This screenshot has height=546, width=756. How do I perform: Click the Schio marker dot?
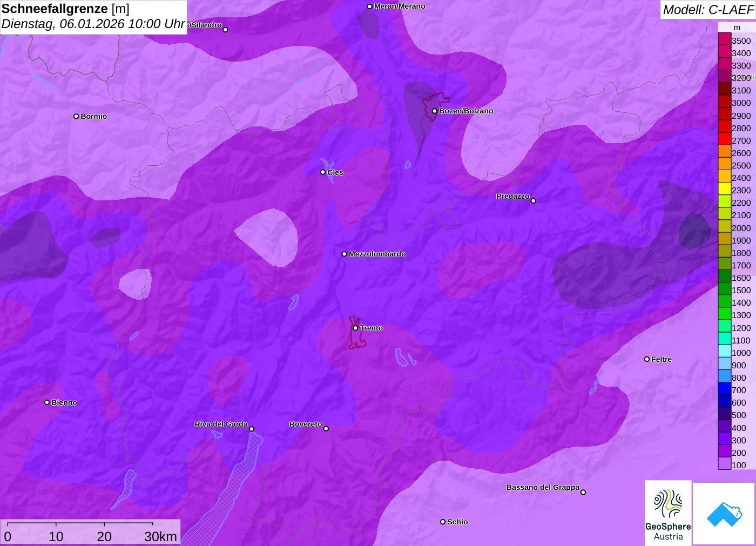pyautogui.click(x=443, y=522)
